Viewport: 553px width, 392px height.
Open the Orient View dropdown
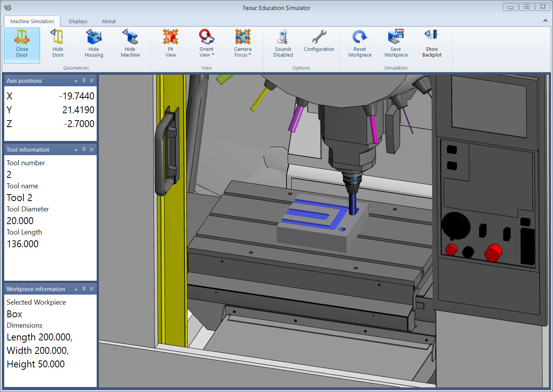(206, 42)
